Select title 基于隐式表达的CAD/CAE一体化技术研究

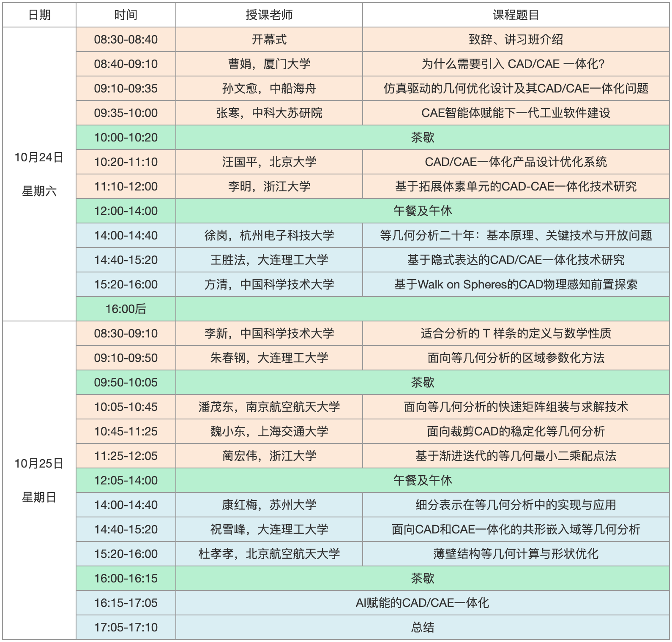[x=516, y=260]
